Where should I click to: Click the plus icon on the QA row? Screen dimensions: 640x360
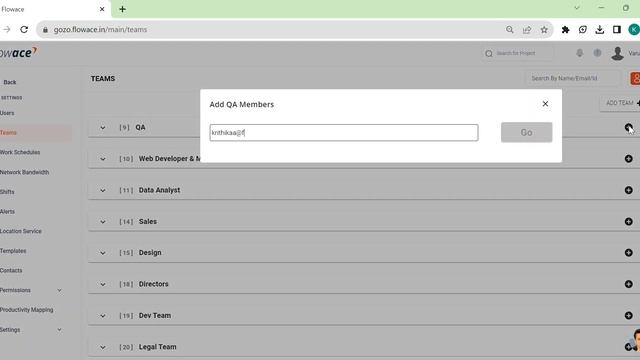click(629, 127)
